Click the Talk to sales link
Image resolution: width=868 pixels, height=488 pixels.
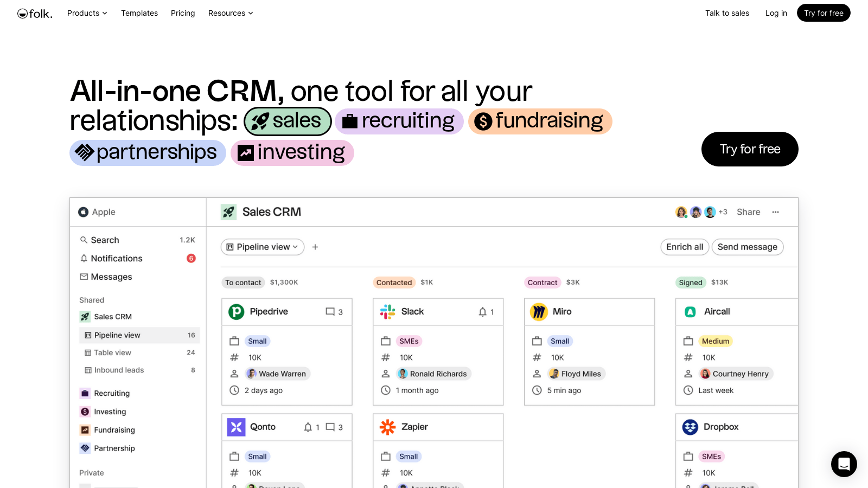727,13
